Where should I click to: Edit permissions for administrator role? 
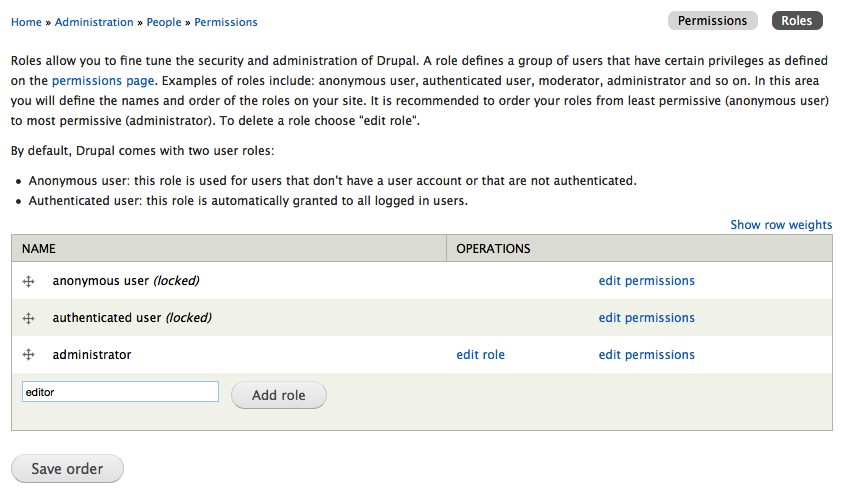coord(646,355)
